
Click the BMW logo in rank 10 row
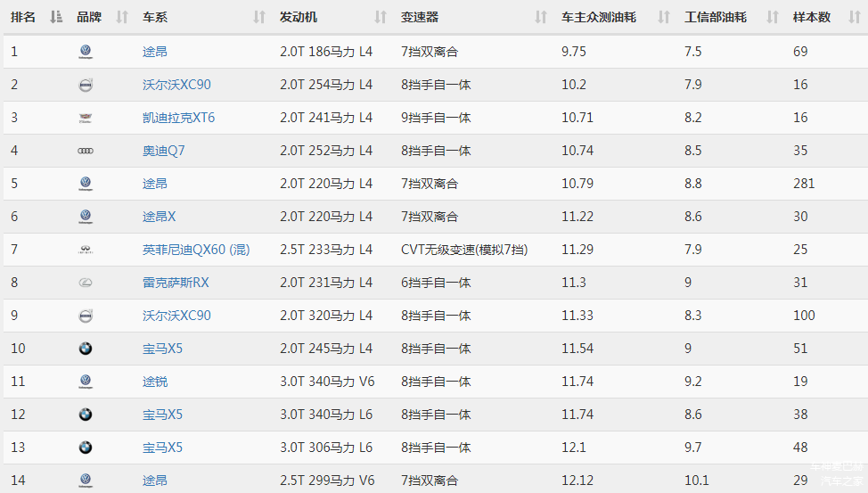85,349
